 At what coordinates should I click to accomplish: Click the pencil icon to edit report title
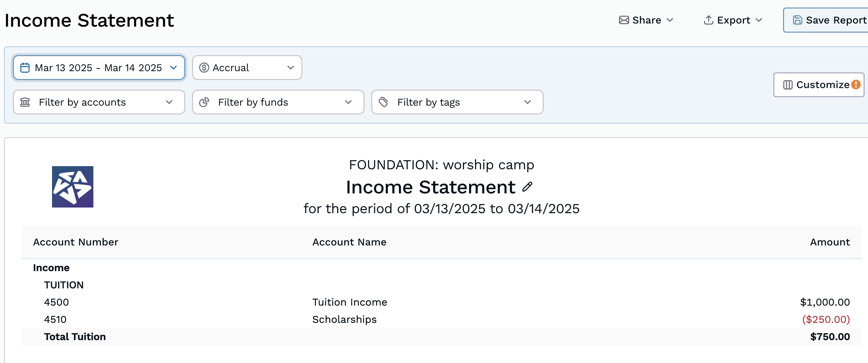click(527, 187)
